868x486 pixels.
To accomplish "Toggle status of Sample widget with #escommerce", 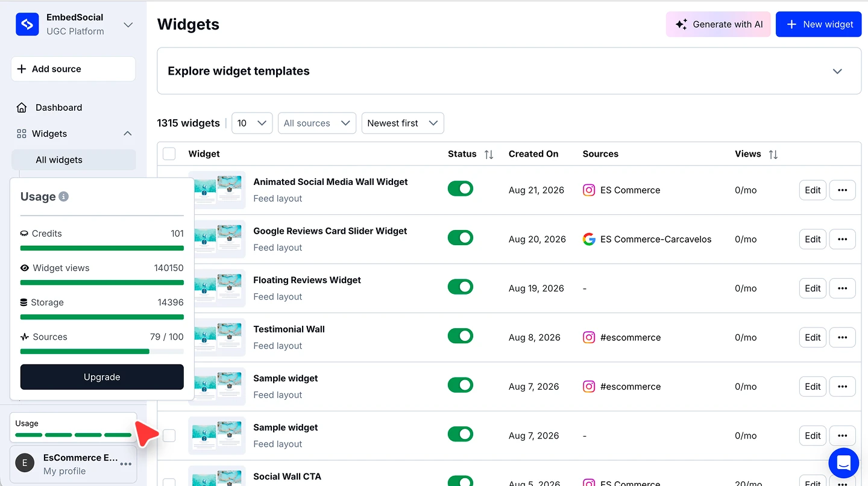I will click(x=461, y=385).
